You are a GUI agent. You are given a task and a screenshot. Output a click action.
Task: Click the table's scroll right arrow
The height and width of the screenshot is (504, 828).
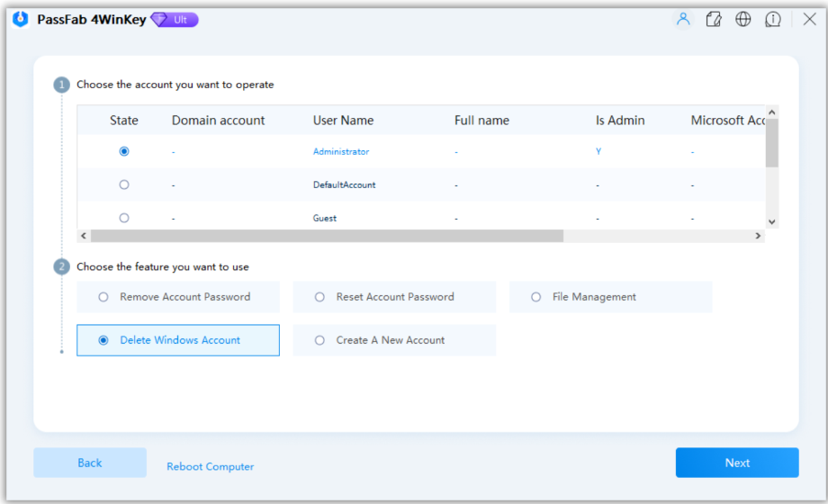(759, 236)
